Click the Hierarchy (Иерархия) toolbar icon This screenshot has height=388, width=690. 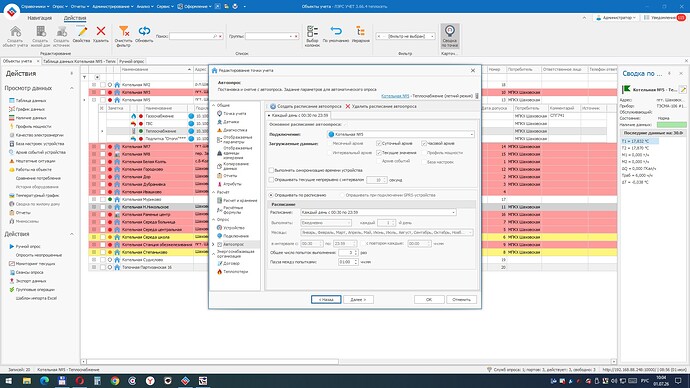pyautogui.click(x=360, y=31)
